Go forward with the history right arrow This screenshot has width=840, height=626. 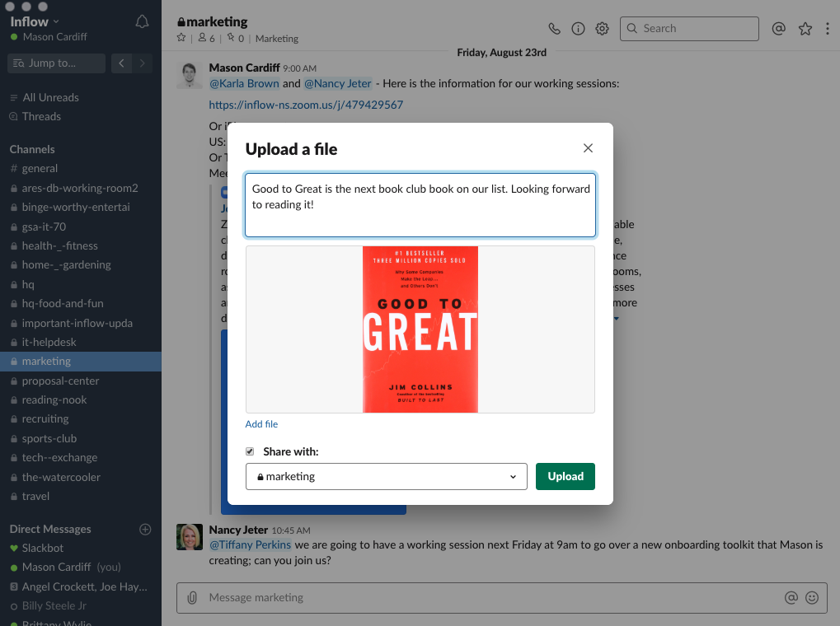tap(142, 63)
